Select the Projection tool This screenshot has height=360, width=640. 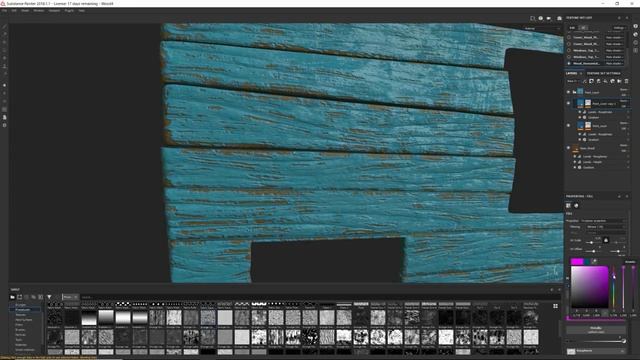tap(4, 42)
